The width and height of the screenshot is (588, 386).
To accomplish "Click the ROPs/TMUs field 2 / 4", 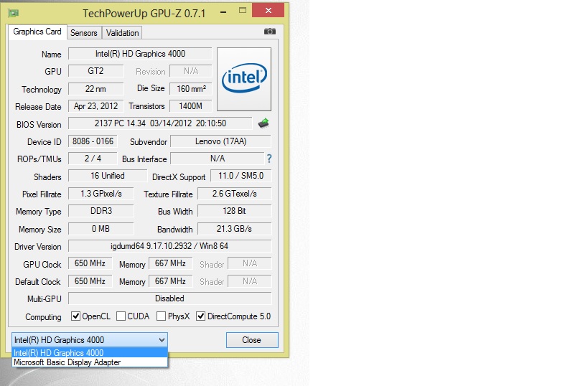I will 93,159.
